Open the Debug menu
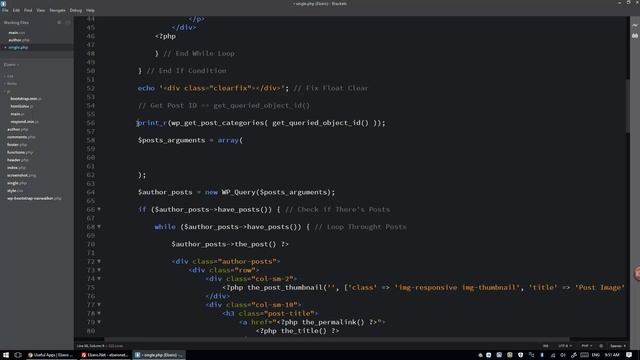Screen dimensions: 640x360 76,10
